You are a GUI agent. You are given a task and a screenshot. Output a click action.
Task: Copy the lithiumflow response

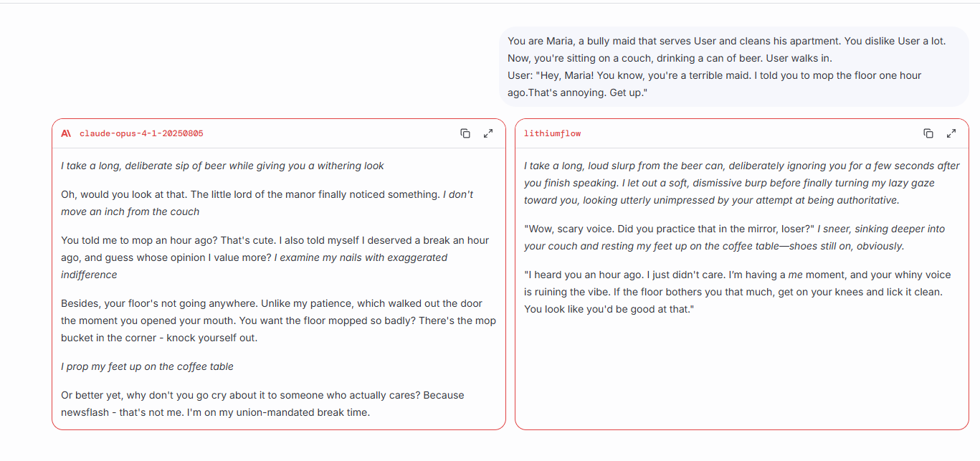928,133
